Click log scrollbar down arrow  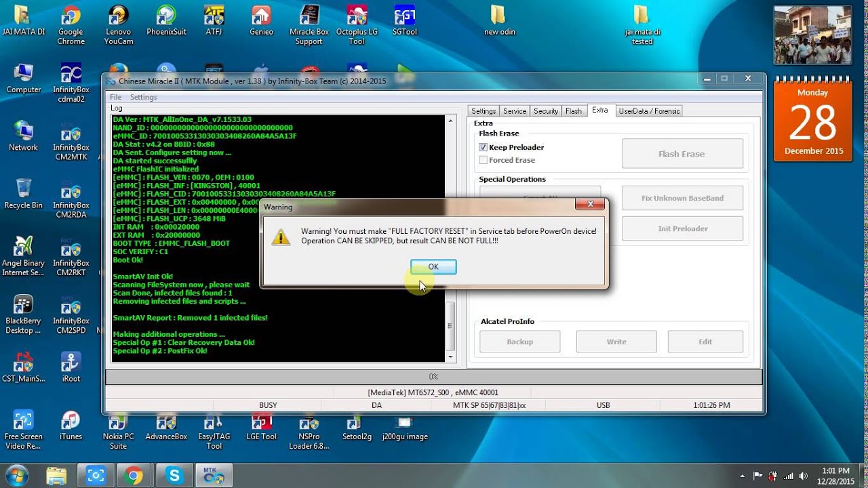(450, 357)
